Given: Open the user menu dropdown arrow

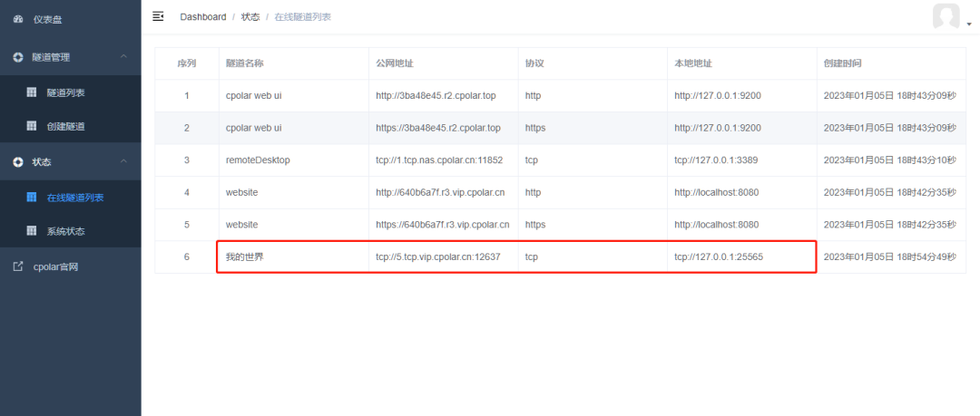Looking at the screenshot, I should click(x=969, y=24).
